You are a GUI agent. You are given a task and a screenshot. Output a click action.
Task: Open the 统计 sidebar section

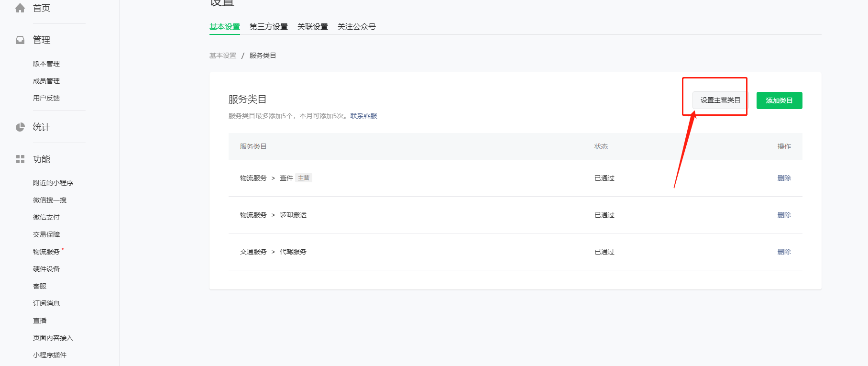click(42, 127)
